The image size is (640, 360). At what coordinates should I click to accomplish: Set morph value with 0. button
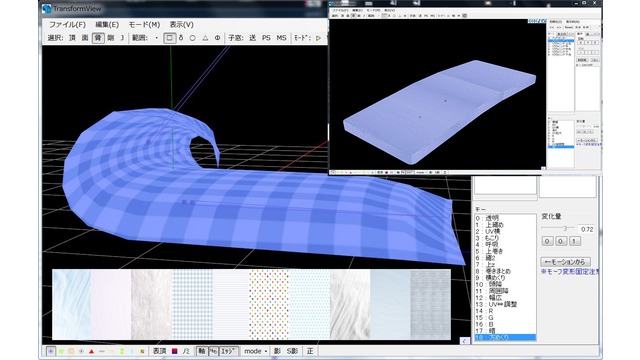561,241
